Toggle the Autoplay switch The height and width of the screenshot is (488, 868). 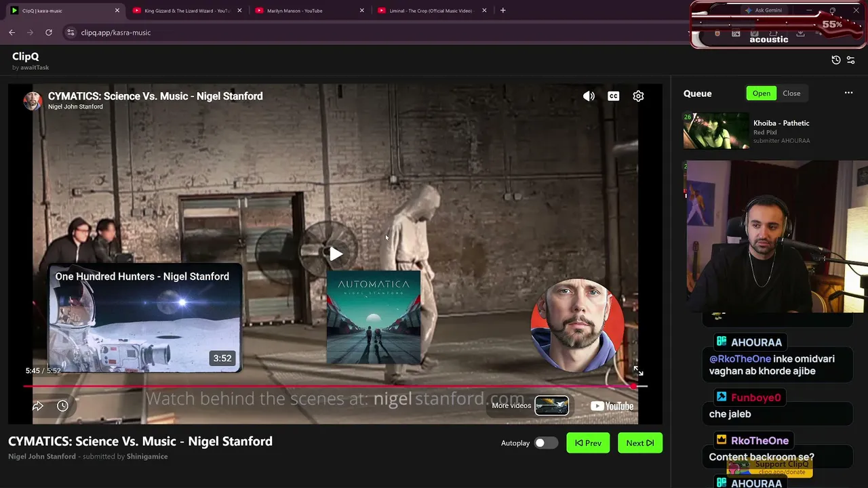pyautogui.click(x=545, y=443)
